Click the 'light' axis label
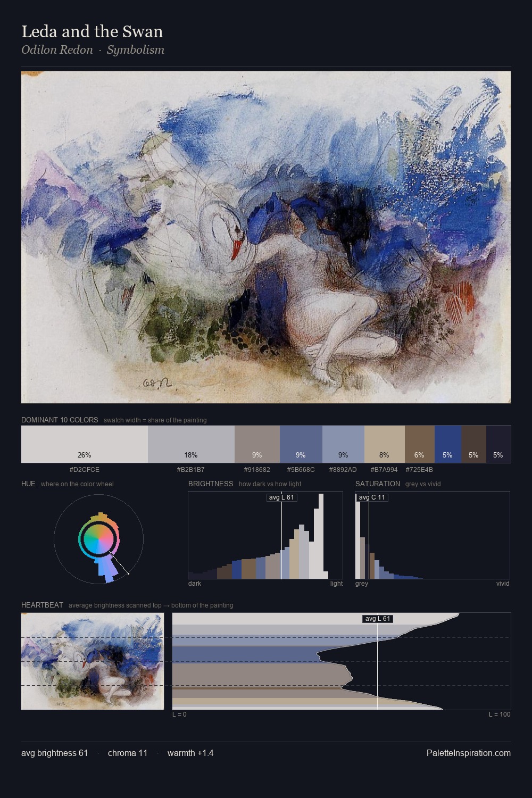 [x=337, y=584]
